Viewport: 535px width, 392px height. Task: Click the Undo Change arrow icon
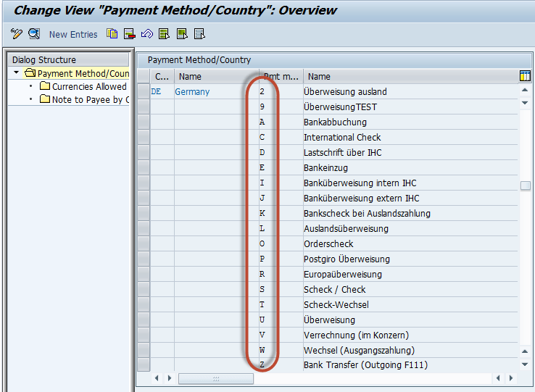tap(146, 34)
